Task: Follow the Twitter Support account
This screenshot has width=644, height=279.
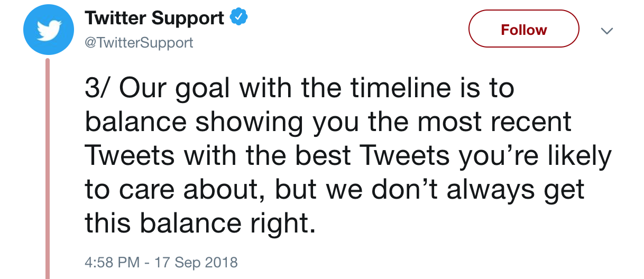Action: click(524, 29)
